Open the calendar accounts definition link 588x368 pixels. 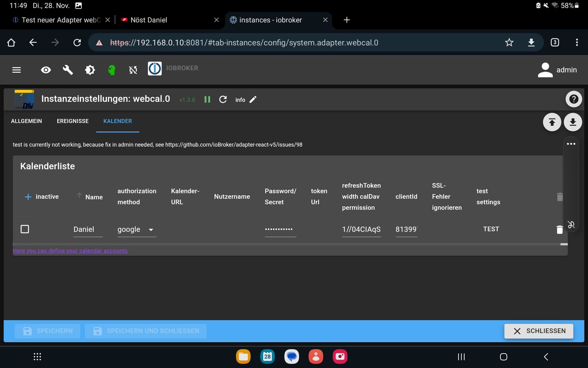click(70, 251)
